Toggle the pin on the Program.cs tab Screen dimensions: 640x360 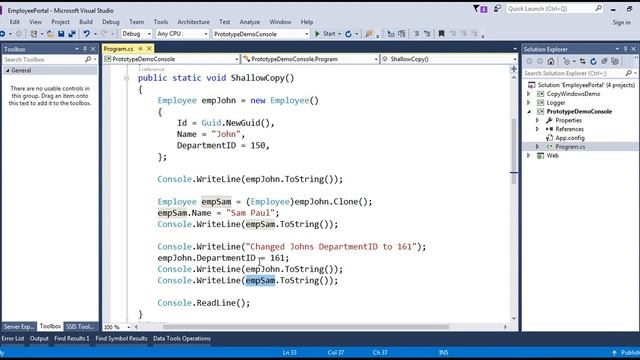(140, 49)
